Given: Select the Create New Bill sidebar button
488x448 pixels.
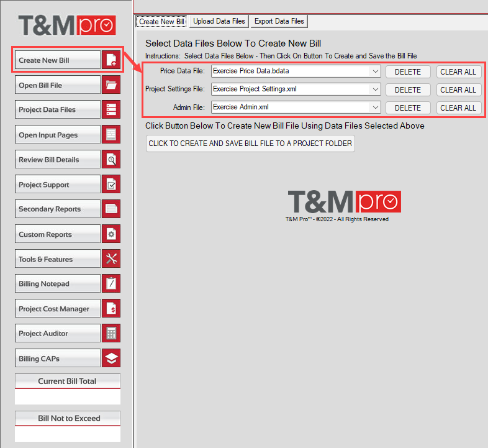Looking at the screenshot, I should click(x=58, y=60).
